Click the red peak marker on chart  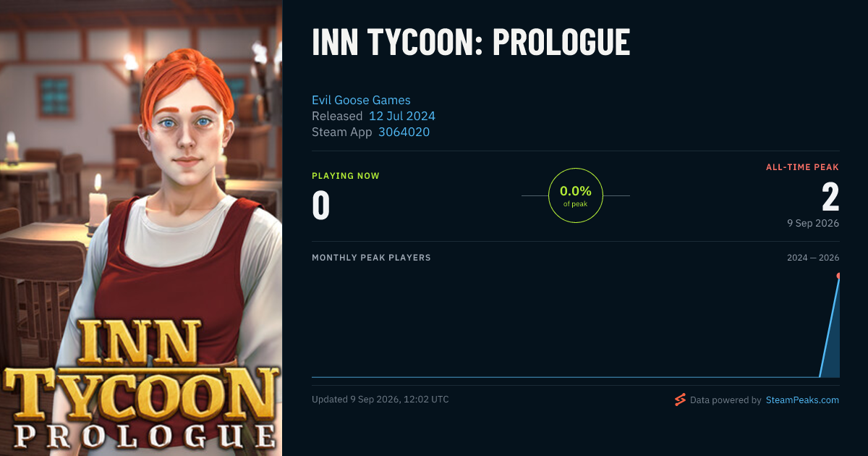tap(838, 276)
